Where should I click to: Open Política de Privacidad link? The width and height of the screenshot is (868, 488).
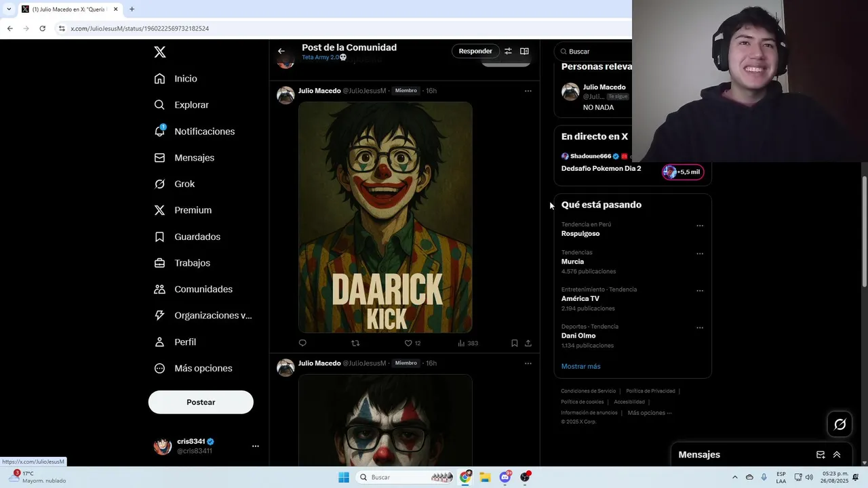[x=650, y=391]
